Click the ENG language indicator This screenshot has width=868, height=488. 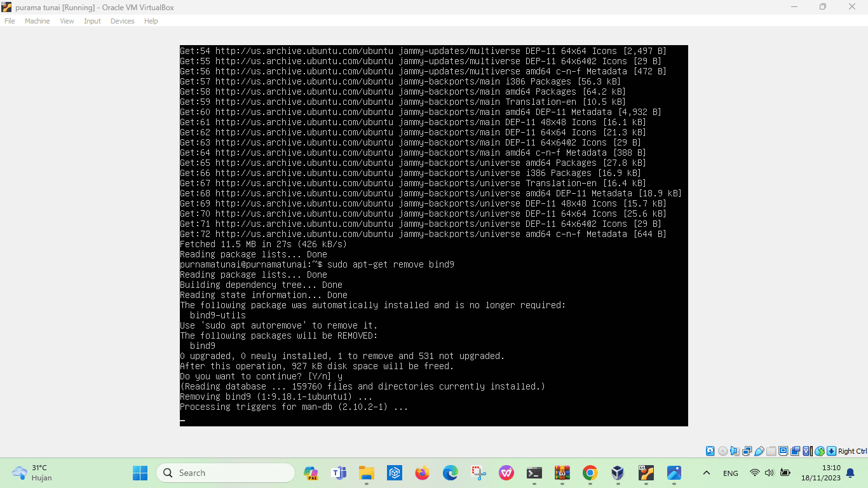pos(731,473)
